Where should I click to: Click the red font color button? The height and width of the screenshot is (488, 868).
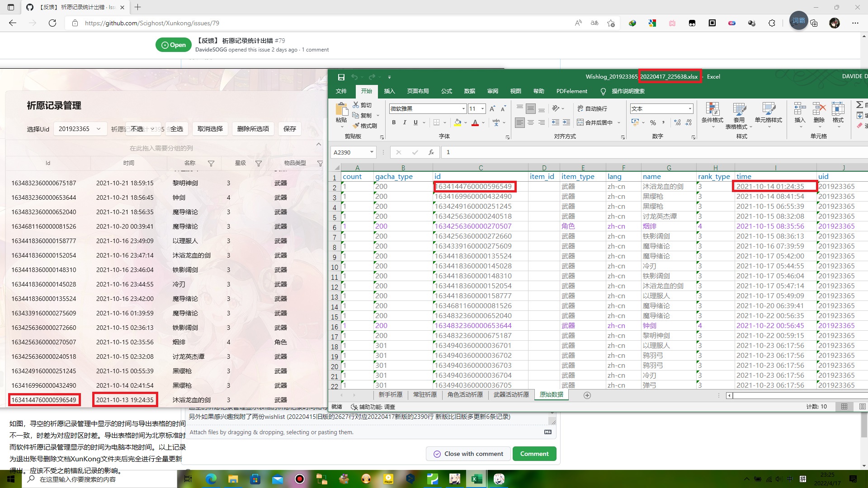click(x=475, y=122)
